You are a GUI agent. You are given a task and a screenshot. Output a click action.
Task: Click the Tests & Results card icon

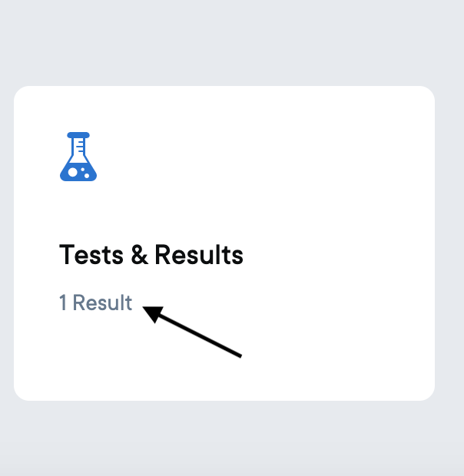[78, 157]
